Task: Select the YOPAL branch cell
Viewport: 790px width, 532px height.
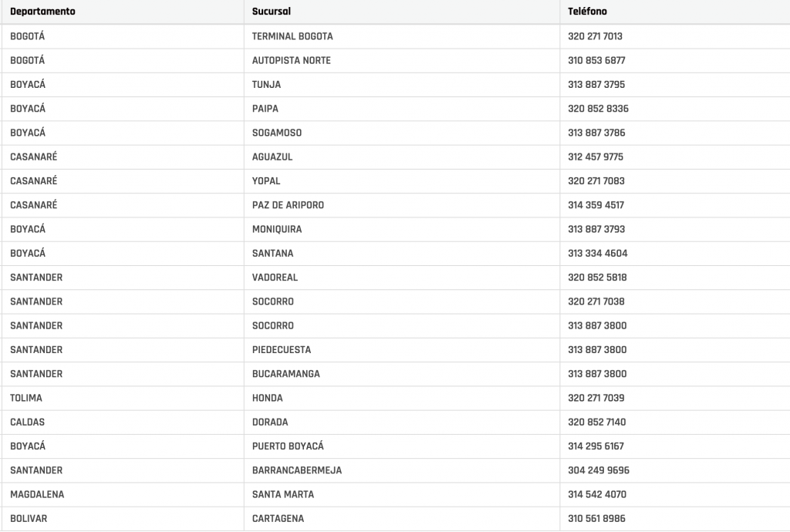Action: tap(266, 181)
